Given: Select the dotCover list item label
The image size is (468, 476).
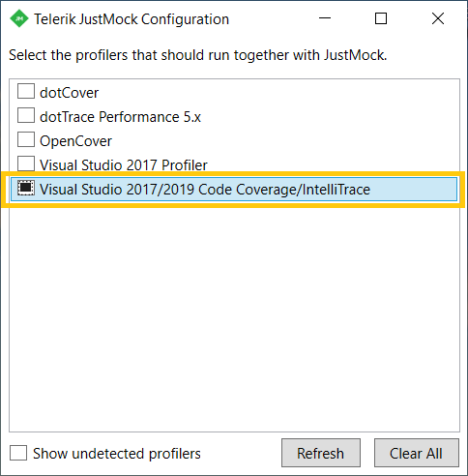Looking at the screenshot, I should 69,93.
